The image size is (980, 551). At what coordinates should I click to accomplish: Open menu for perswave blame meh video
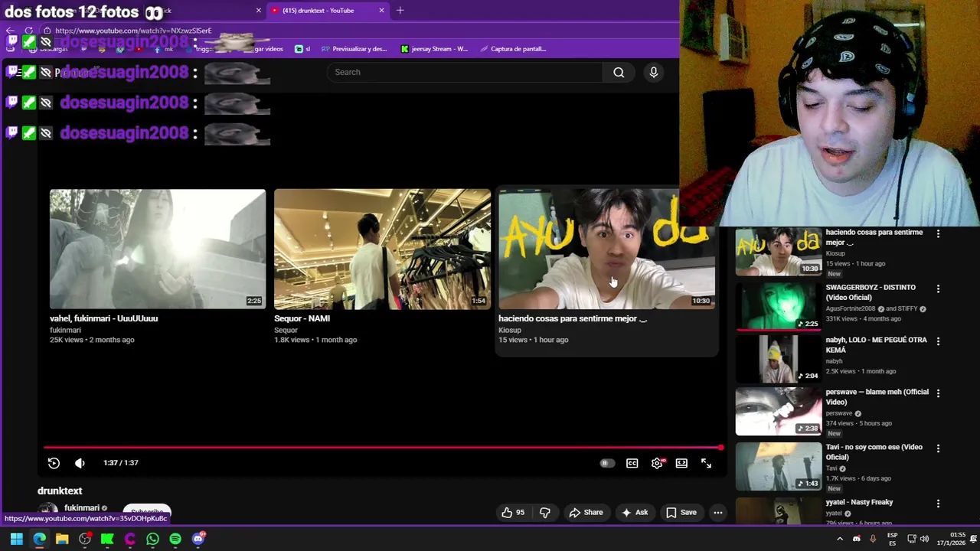coord(938,393)
